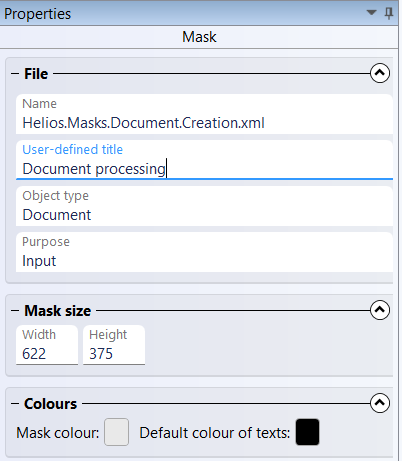
Task: Open the Mask colour swatch
Action: pos(116,432)
